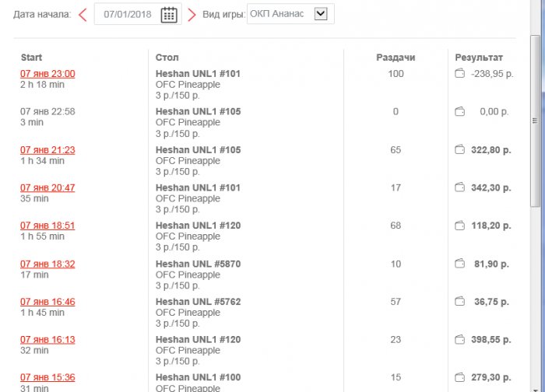Screen dimensions: 545x392
Task: Click wallet icon beside 118,20 result
Action: (x=459, y=226)
